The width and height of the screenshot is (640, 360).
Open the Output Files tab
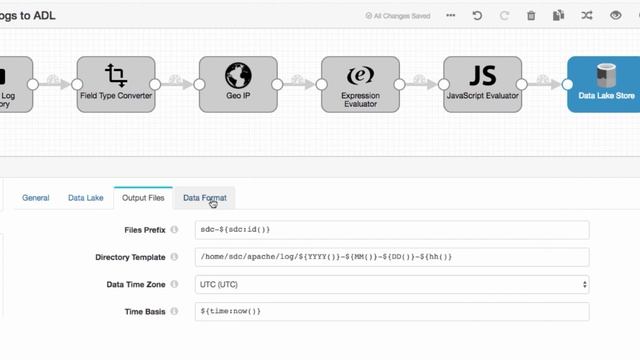[143, 198]
